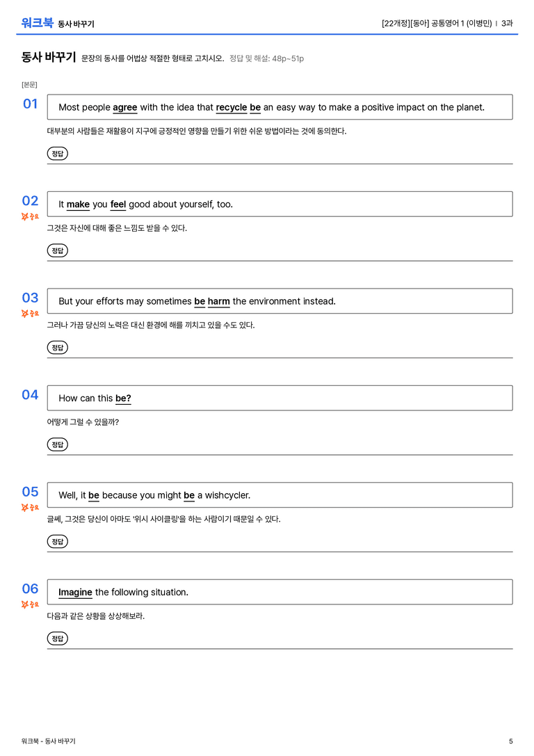534x756 pixels.
Task: Click the 정답 badge under question 06
Action: tap(57, 638)
